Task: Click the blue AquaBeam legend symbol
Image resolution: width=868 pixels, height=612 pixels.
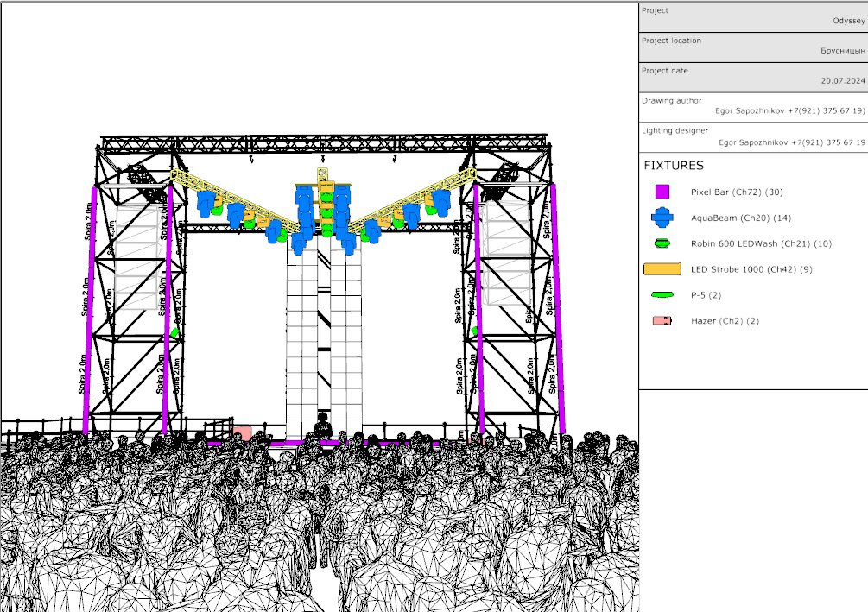Action: pos(662,218)
